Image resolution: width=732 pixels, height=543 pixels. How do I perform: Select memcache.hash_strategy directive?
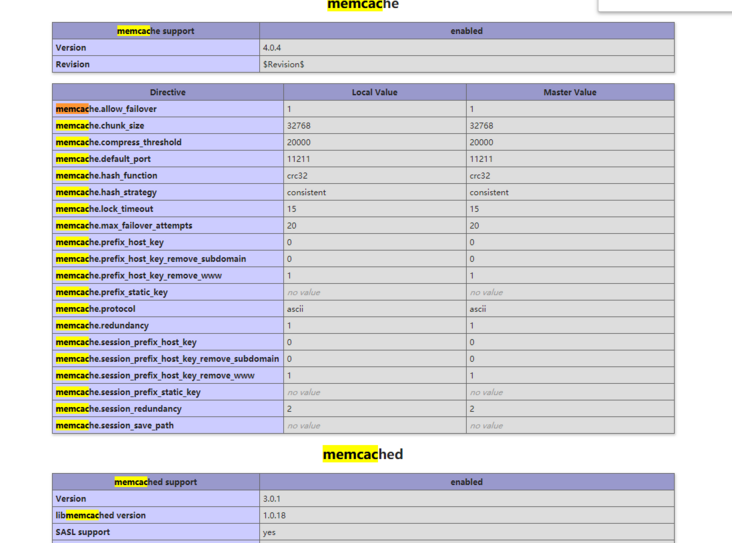click(106, 192)
